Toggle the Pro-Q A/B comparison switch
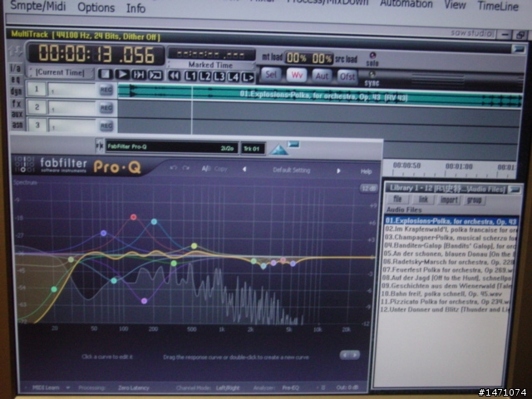This screenshot has height=399, width=532. [x=206, y=168]
